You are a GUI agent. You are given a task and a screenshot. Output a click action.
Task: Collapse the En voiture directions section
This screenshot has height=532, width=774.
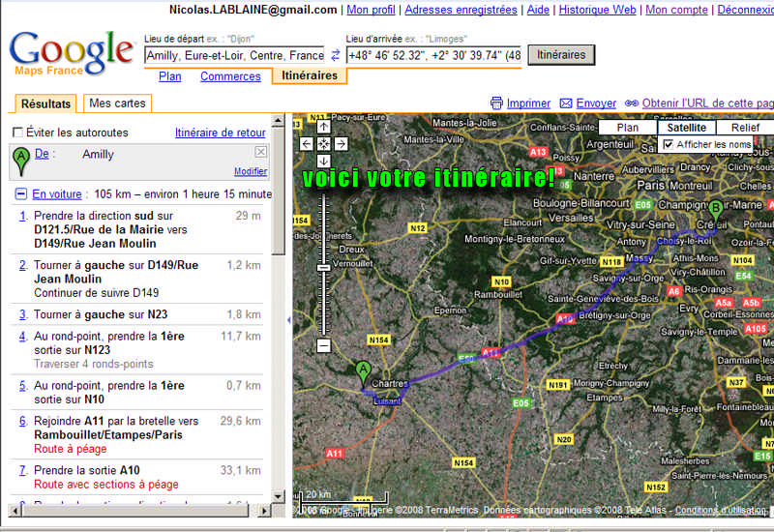pos(20,193)
